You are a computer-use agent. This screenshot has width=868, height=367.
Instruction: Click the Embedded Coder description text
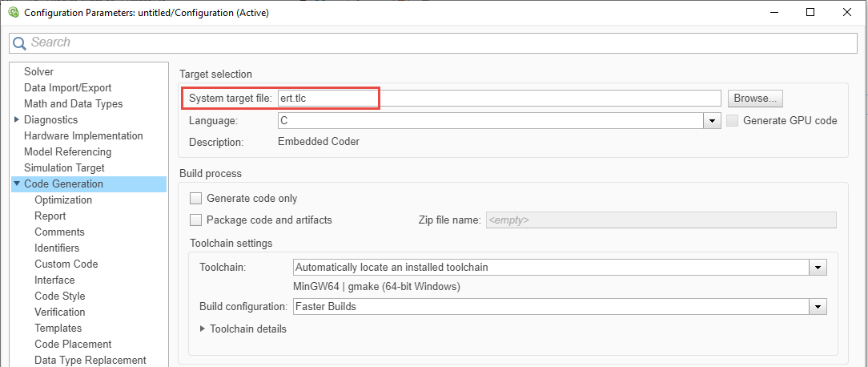(319, 141)
